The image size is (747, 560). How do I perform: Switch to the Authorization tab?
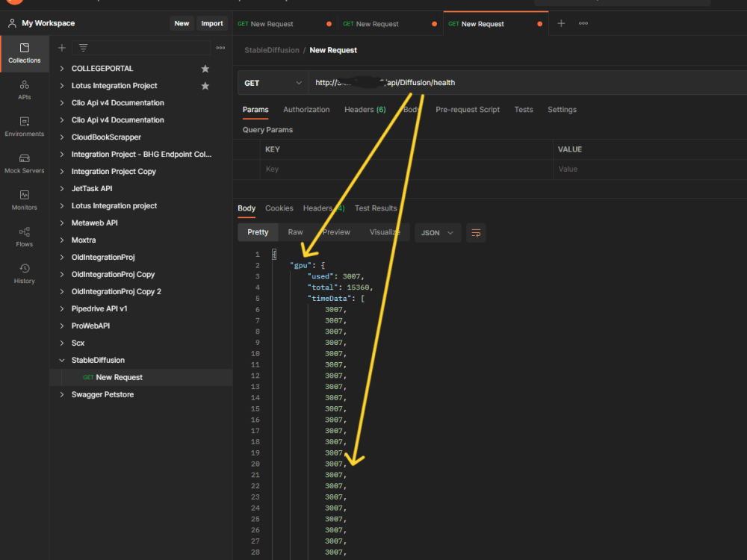tap(306, 110)
